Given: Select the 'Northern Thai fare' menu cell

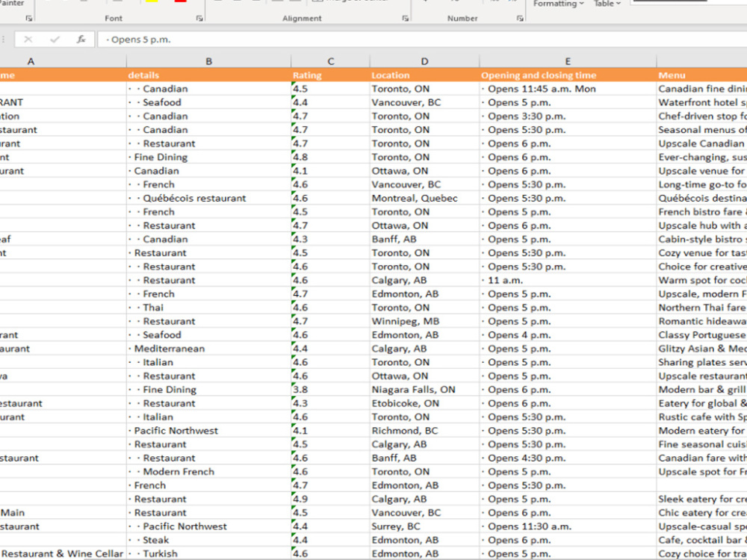Looking at the screenshot, I should click(x=701, y=308).
